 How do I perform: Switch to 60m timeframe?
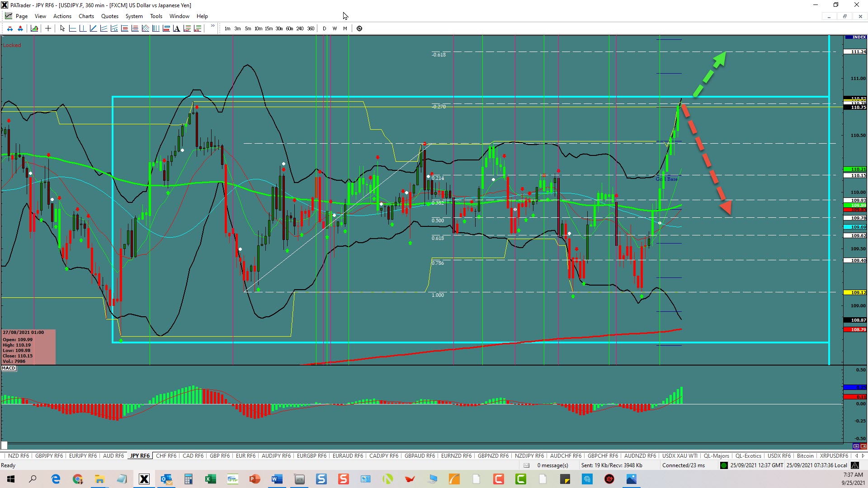(289, 28)
